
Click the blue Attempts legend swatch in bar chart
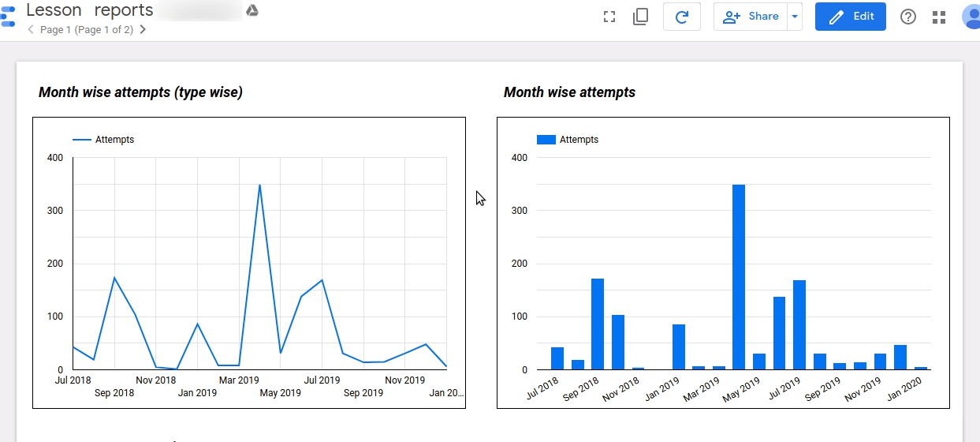point(546,140)
